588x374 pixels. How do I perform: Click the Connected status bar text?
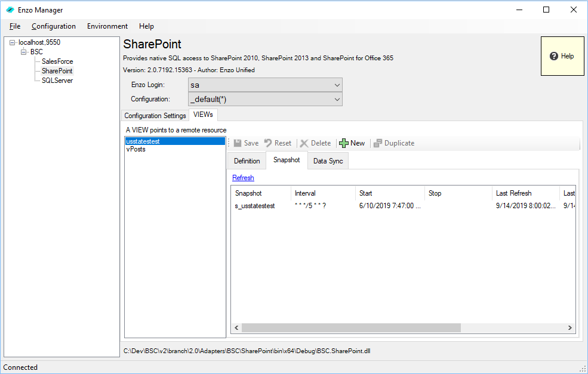click(20, 367)
